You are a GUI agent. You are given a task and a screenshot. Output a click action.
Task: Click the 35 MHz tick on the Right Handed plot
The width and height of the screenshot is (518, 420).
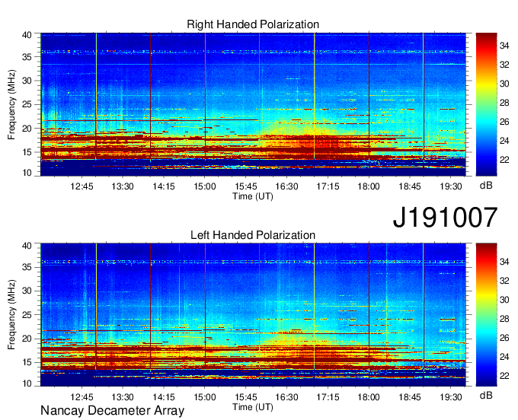[27, 57]
